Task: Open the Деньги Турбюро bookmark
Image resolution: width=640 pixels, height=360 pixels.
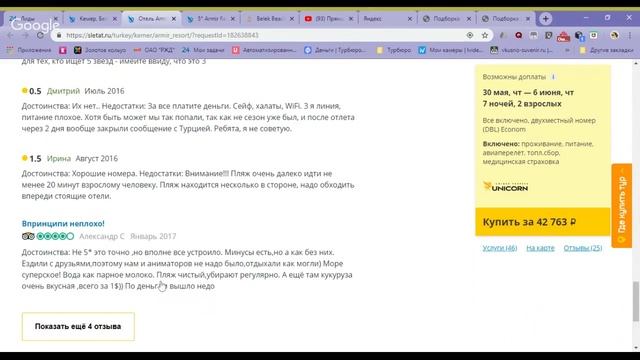Action: click(336, 50)
